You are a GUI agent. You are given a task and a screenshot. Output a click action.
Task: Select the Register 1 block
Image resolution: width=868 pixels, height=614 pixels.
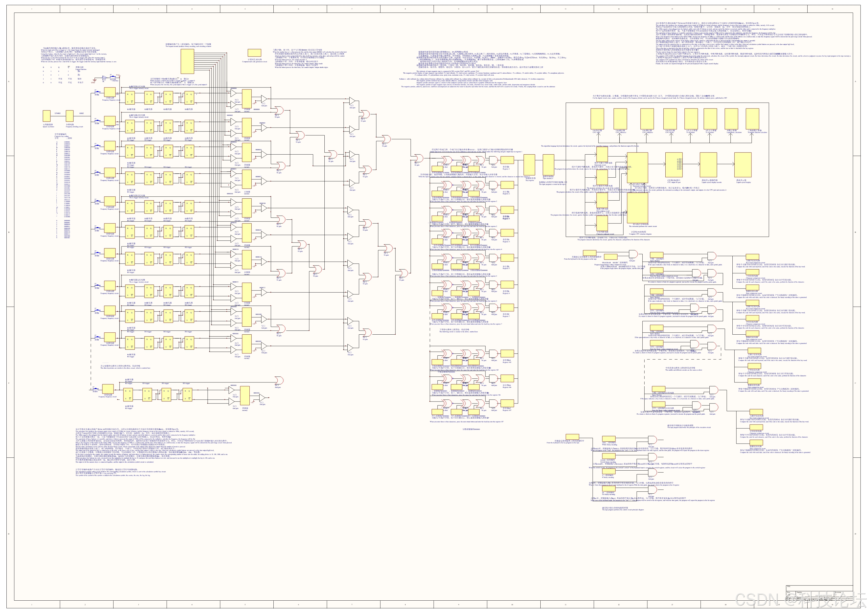click(x=507, y=160)
